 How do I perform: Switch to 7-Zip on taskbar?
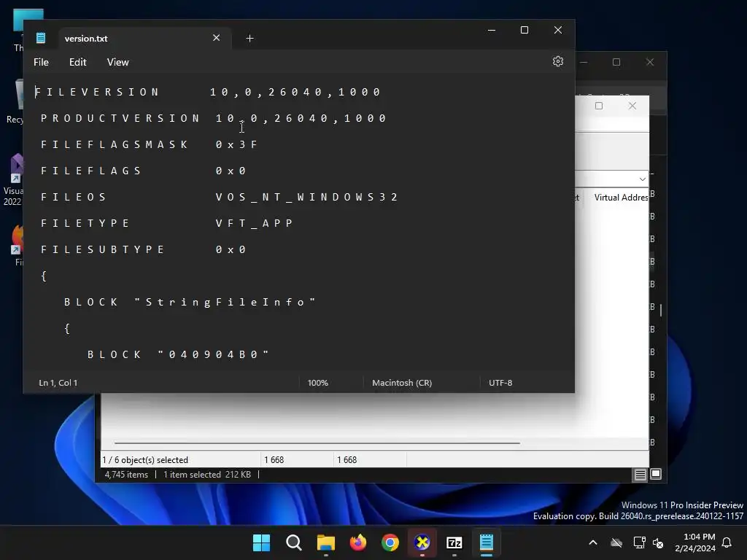pos(454,542)
